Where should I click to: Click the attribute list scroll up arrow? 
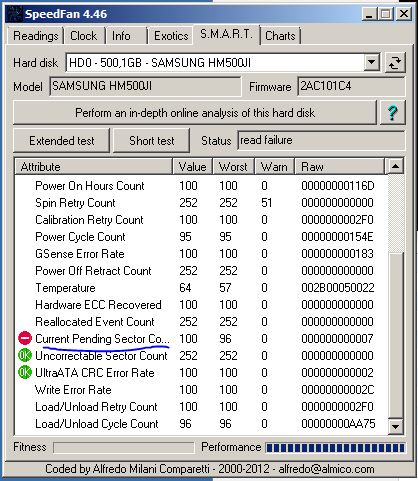click(x=395, y=166)
